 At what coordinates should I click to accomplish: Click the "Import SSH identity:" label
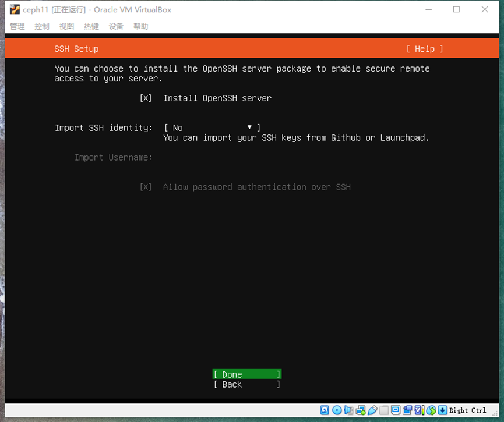point(104,128)
